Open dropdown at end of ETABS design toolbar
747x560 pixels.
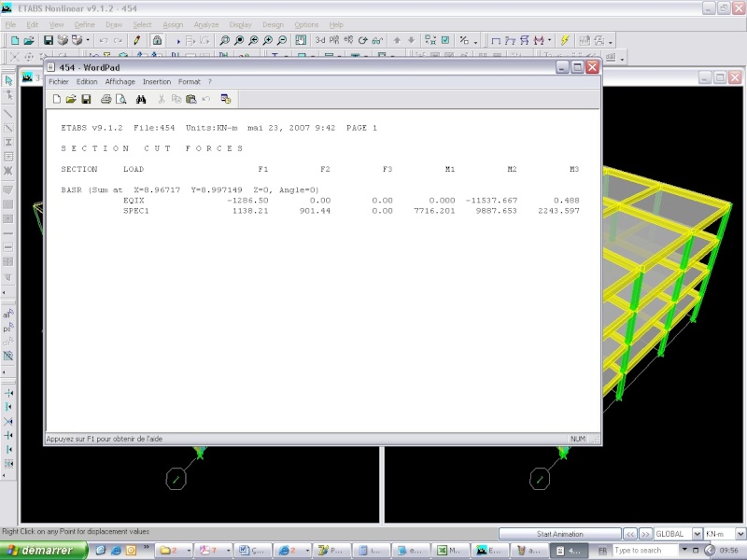pyautogui.click(x=611, y=42)
